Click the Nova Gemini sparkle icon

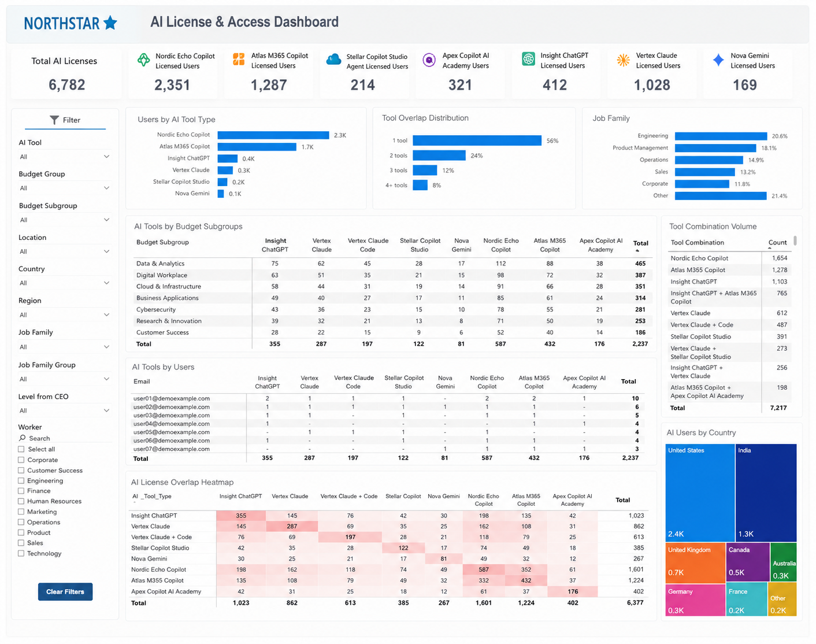pyautogui.click(x=718, y=60)
